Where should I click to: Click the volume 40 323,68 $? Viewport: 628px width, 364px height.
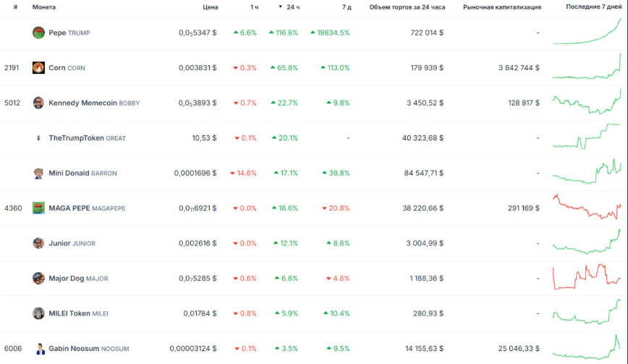(423, 137)
